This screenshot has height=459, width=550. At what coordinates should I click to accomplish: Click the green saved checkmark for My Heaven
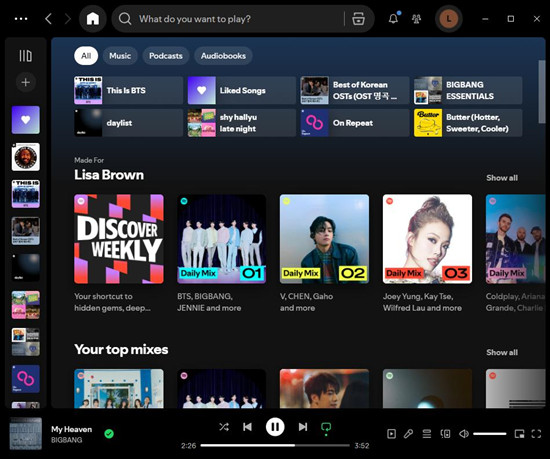coord(109,434)
